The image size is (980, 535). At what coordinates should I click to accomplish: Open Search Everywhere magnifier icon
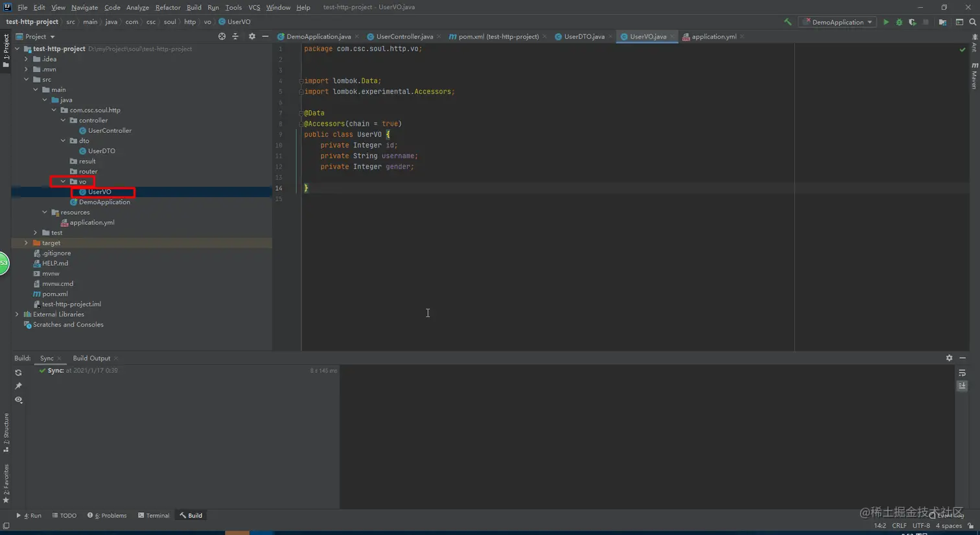972,22
